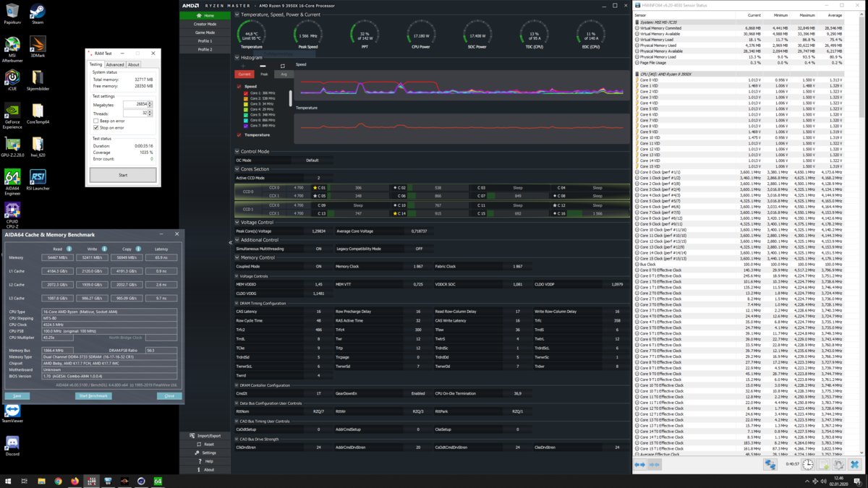Select Creator Mode in Ryzen Master sidebar
This screenshot has height=488, width=868.
pos(205,24)
